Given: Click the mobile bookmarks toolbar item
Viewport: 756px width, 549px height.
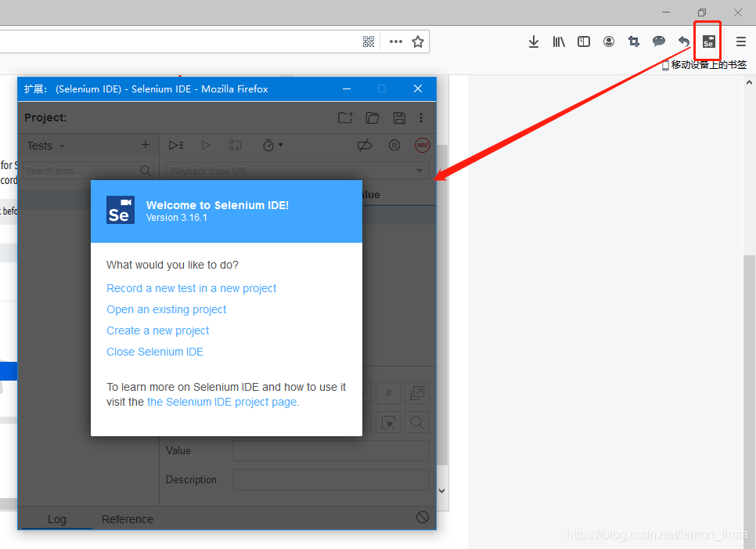Looking at the screenshot, I should pyautogui.click(x=704, y=65).
